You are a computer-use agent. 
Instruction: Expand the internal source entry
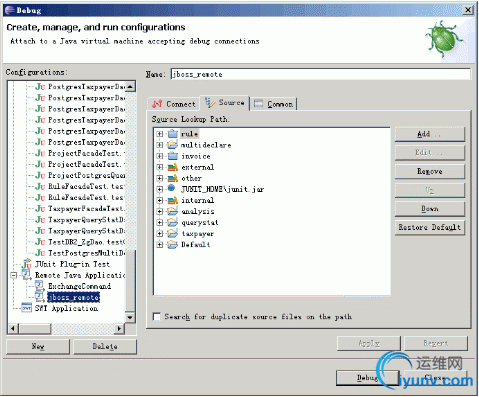point(160,200)
